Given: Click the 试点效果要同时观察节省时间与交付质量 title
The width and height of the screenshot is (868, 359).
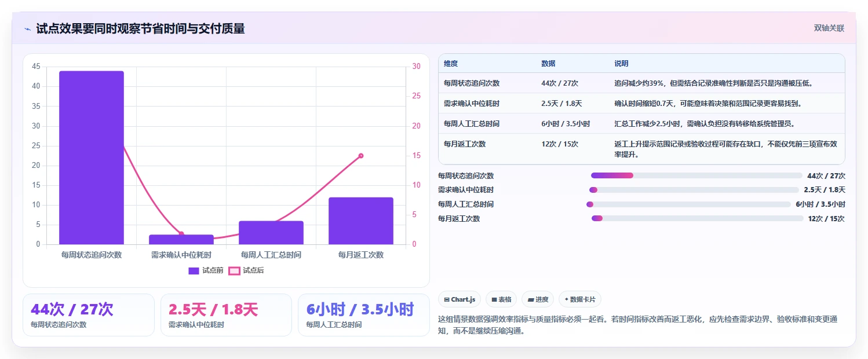Looking at the screenshot, I should pos(140,29).
